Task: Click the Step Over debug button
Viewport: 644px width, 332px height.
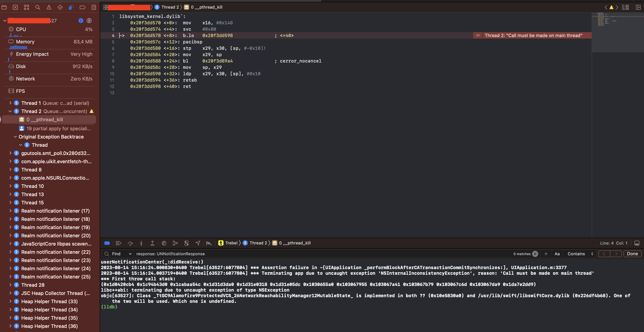Action: click(130, 243)
